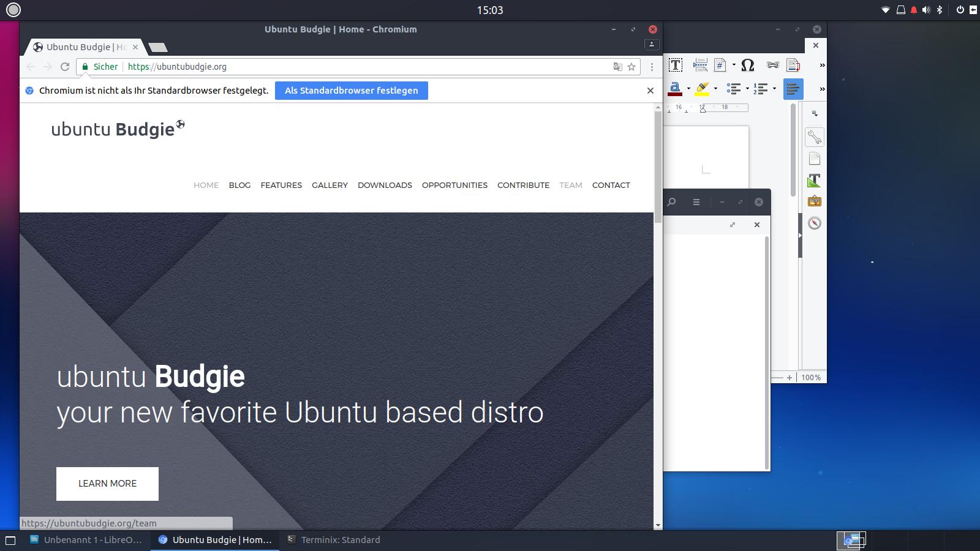Open the Navigator sidebar deck
This screenshot has height=551, width=980.
(814, 223)
